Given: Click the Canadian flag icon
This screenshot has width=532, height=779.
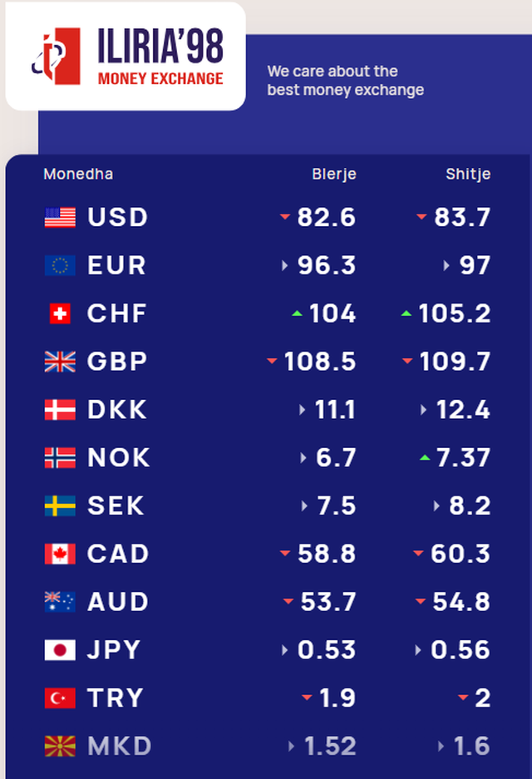Looking at the screenshot, I should point(60,554).
